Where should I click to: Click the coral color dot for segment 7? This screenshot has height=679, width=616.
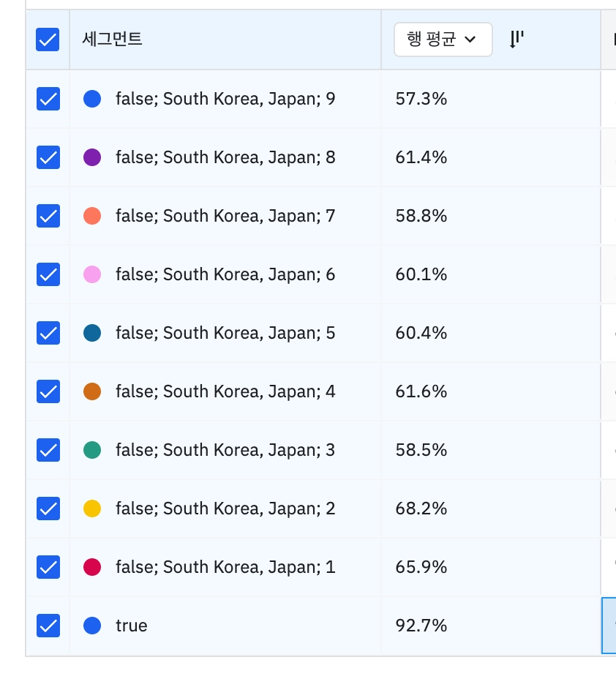pos(92,216)
